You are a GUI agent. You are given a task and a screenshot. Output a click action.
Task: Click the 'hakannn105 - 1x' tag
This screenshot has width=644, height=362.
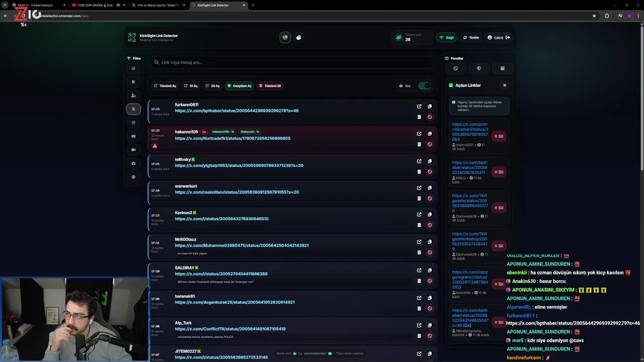coord(223,132)
